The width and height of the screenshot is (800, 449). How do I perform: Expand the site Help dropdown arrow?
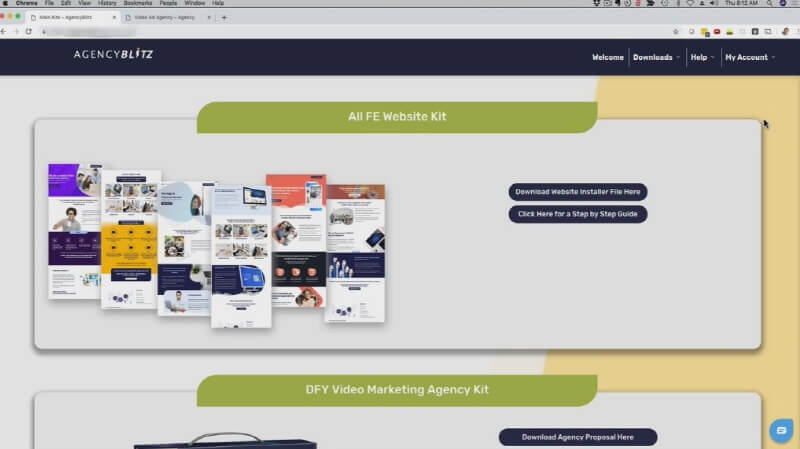pyautogui.click(x=712, y=58)
